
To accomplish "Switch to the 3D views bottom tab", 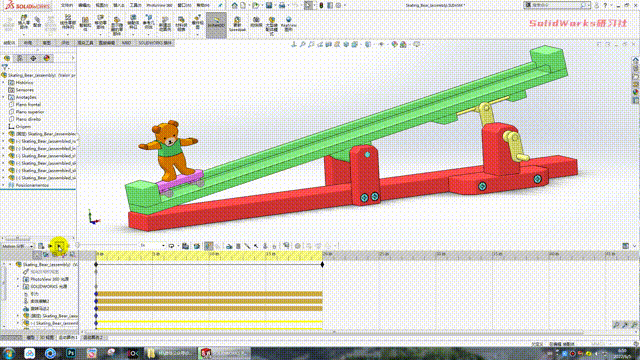I will click(x=47, y=338).
